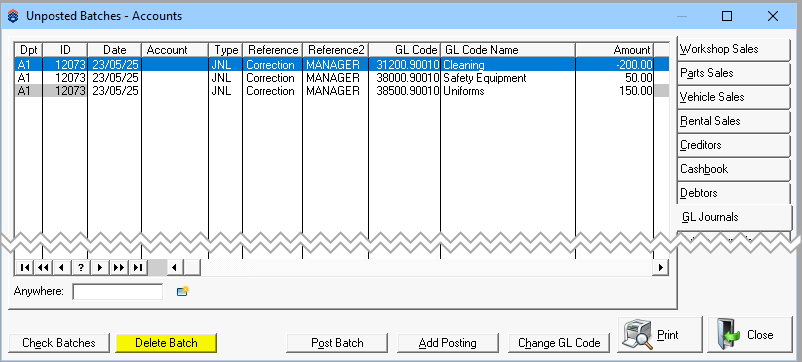Click the Check Batches button
The width and height of the screenshot is (802, 362).
point(59,343)
